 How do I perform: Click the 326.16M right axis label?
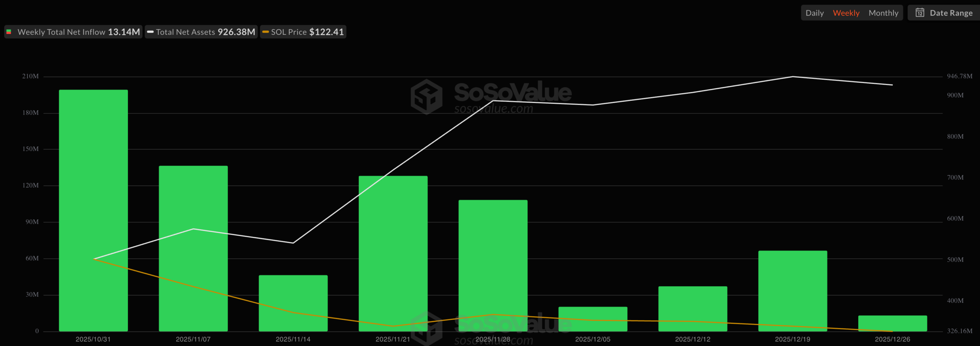[x=960, y=331]
